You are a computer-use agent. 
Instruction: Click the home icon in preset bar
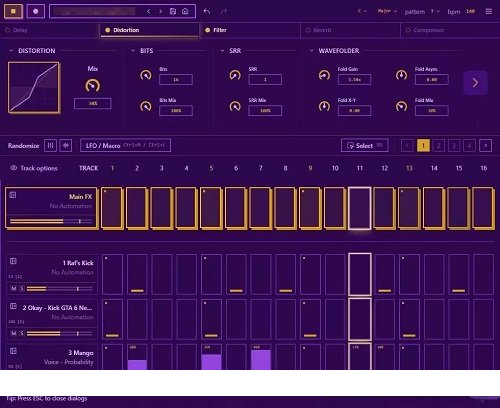pyautogui.click(x=185, y=11)
